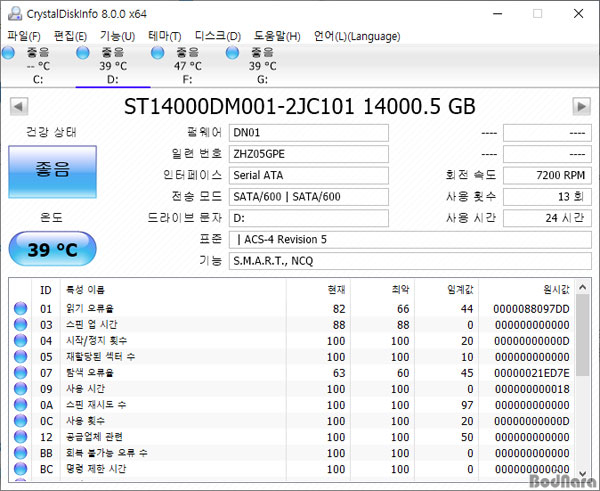Click status orb for attribute 0A 스핀 재시도 수

[21, 405]
